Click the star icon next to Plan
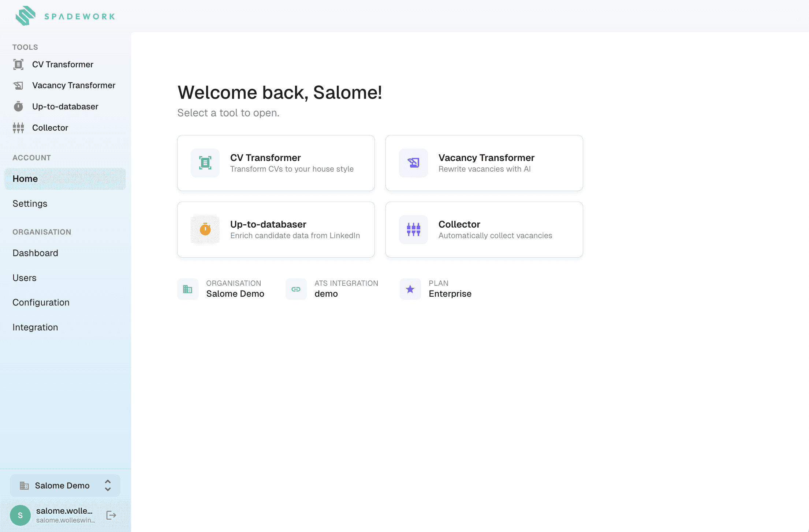 point(410,289)
